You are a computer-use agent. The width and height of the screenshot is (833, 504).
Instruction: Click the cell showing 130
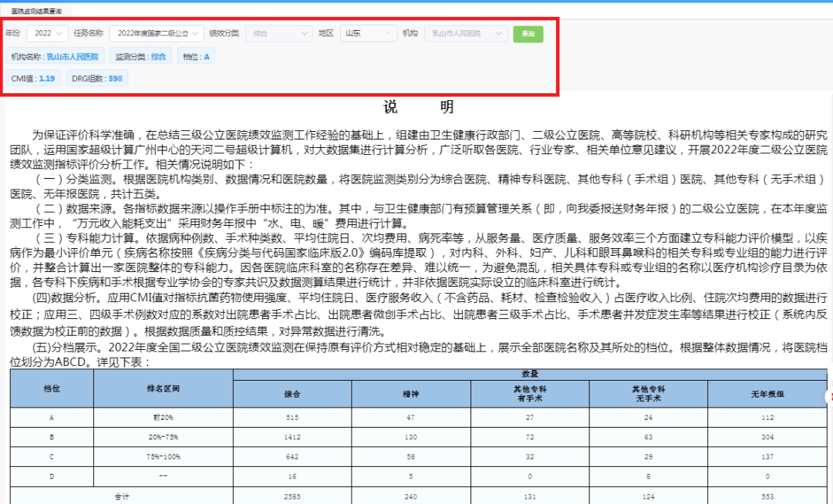410,437
